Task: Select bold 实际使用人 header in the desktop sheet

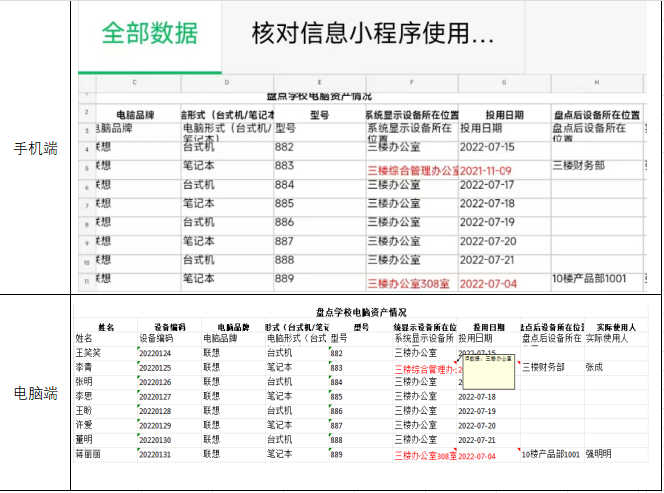Action: pos(616,327)
